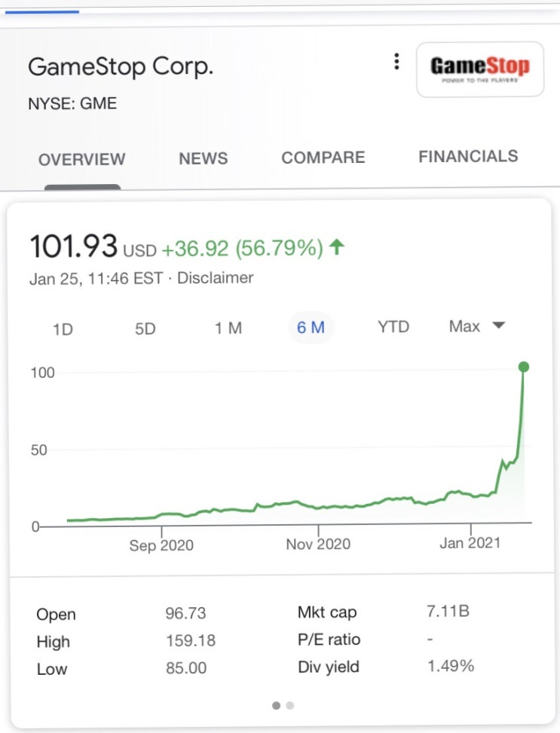Open the three-dot more options menu
The image size is (560, 733).
pyautogui.click(x=396, y=63)
